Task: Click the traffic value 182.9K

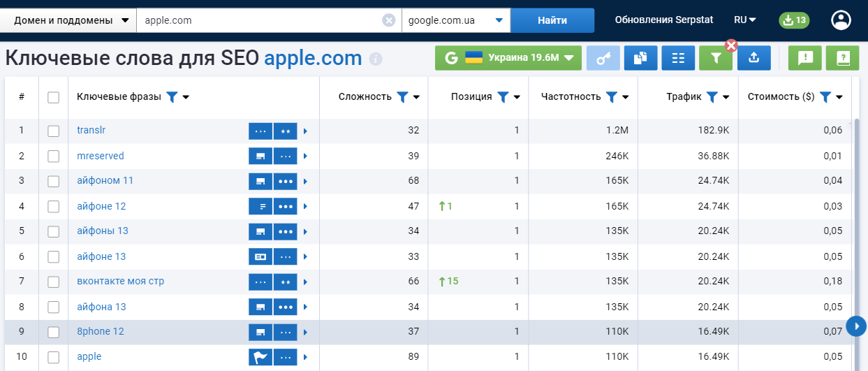Action: click(714, 131)
